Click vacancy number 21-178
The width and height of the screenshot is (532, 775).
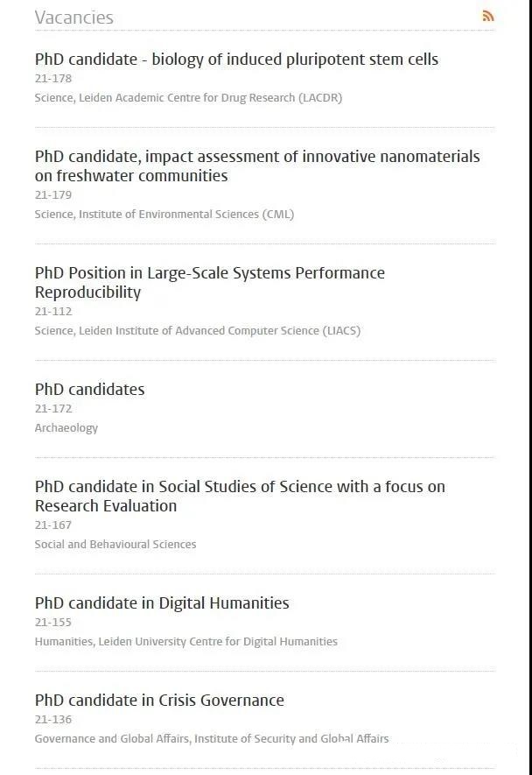pyautogui.click(x=52, y=79)
